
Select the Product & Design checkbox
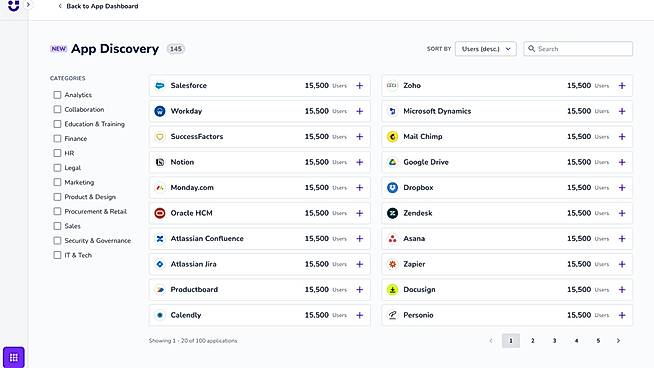point(57,197)
